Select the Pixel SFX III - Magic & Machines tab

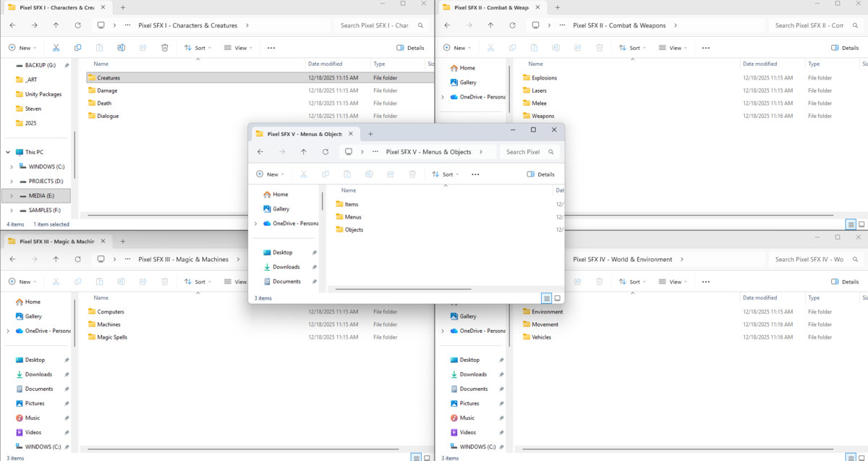pyautogui.click(x=56, y=242)
